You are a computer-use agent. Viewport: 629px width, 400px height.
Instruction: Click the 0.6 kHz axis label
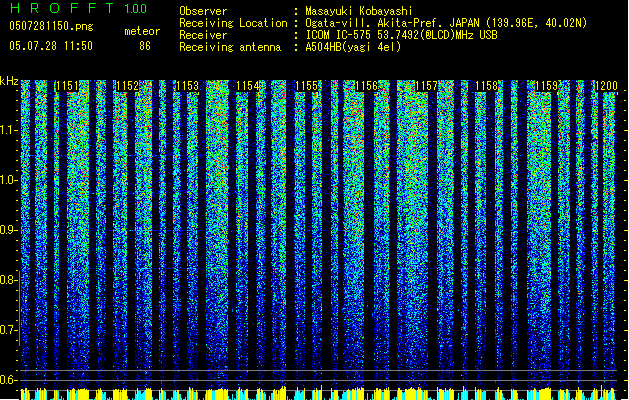9,380
